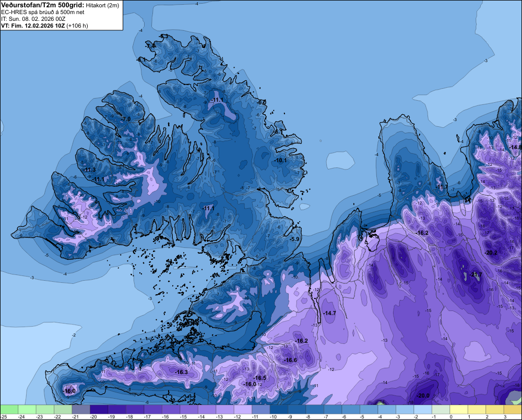Click the '-16.6' temperature value on the map
Screen dimensions: 522x420
(290, 360)
